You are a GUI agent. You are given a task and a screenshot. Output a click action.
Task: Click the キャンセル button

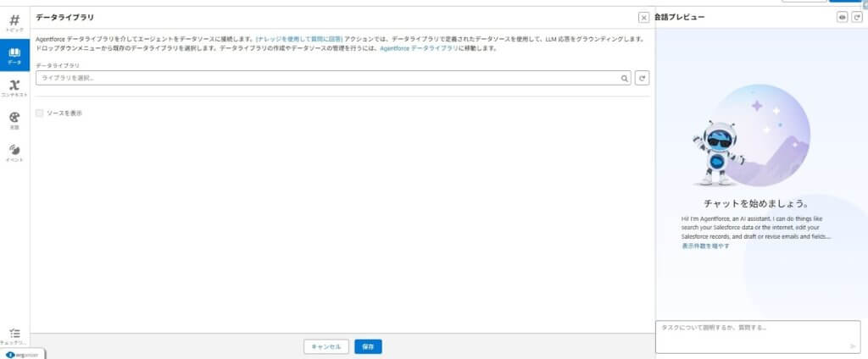click(x=326, y=347)
